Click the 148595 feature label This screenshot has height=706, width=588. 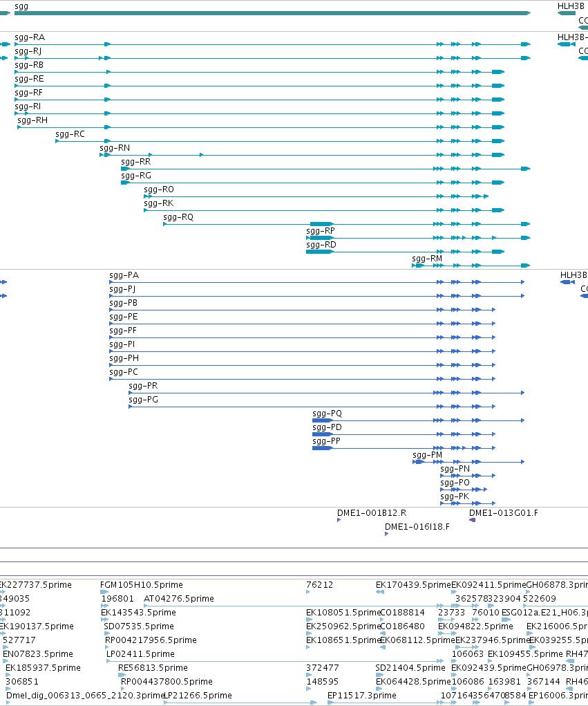point(323,682)
